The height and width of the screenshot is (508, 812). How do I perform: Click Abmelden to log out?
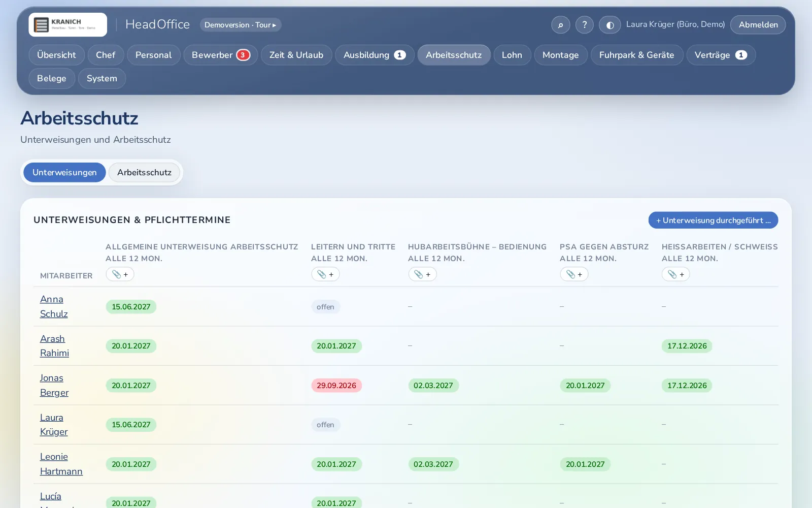click(758, 24)
